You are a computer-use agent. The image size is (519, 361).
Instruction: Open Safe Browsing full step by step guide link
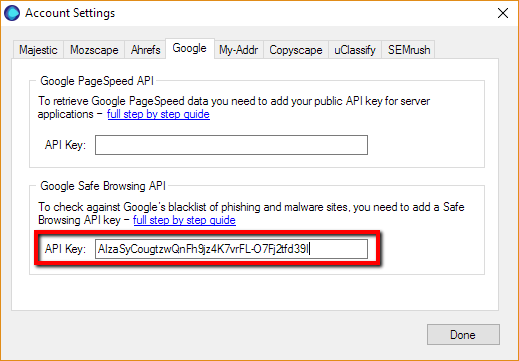[x=184, y=220]
